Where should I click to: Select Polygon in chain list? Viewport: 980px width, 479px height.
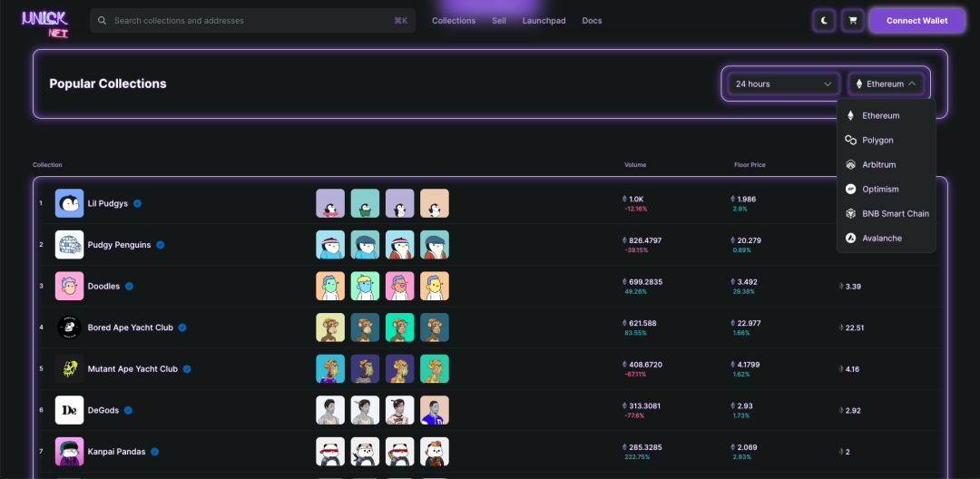[x=886, y=140]
